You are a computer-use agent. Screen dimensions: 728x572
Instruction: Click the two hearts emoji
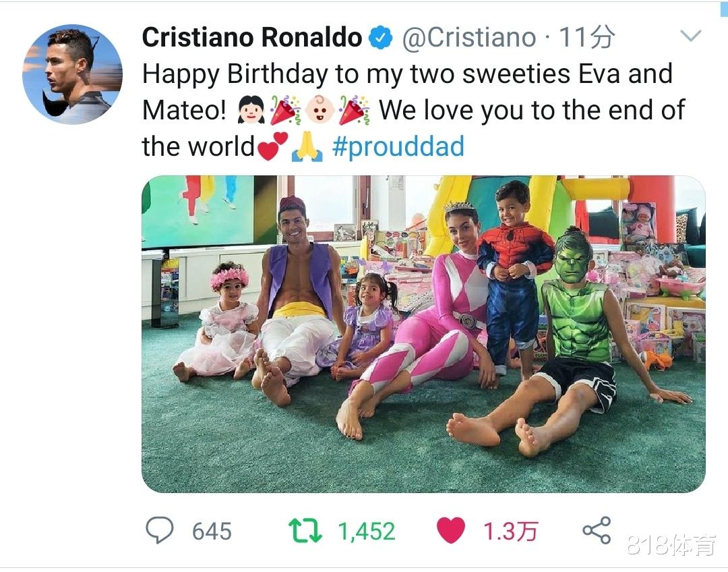pos(273,147)
